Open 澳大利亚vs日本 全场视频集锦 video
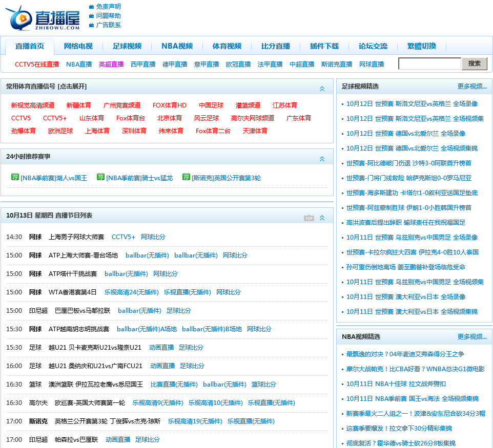The height and width of the screenshot is (448, 493). (412, 312)
